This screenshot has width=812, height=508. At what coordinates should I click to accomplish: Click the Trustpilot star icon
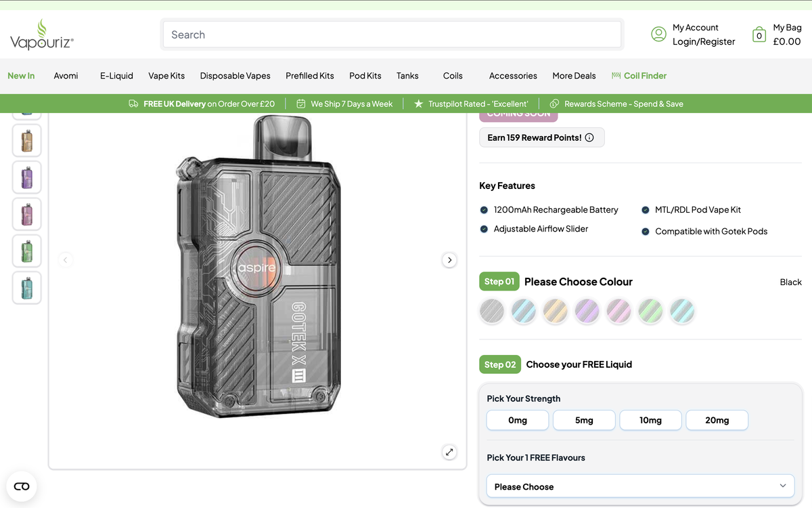click(418, 104)
